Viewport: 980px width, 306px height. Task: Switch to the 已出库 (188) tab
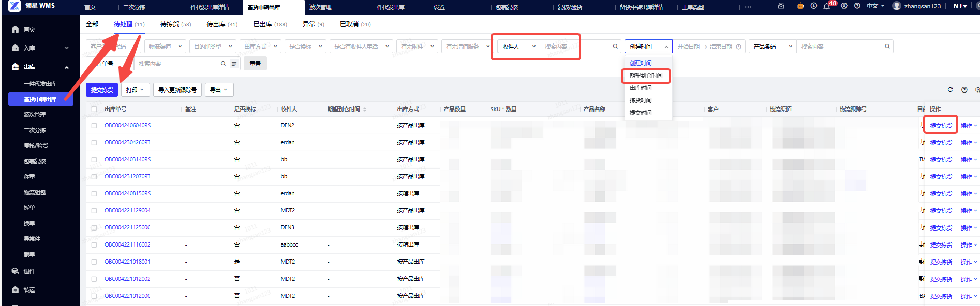click(x=270, y=24)
